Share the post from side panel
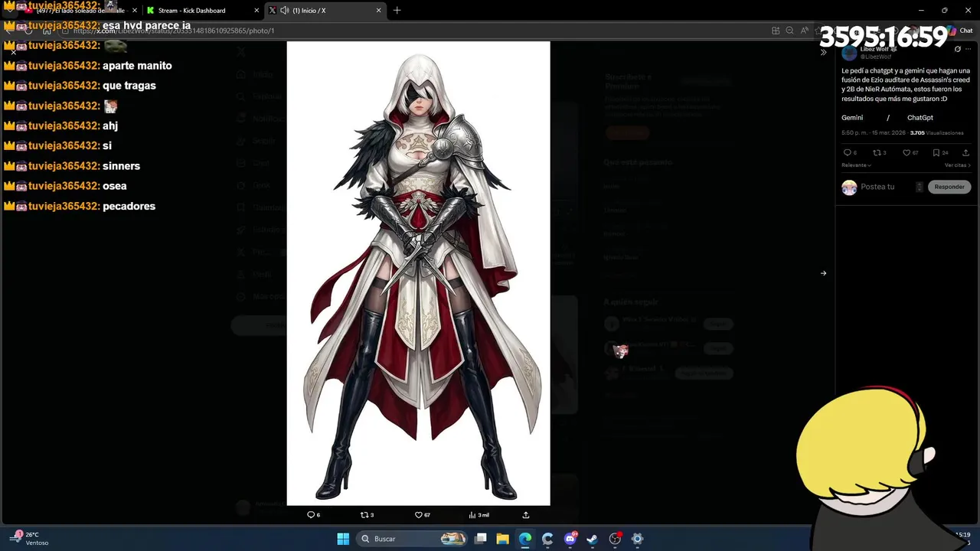 point(967,153)
